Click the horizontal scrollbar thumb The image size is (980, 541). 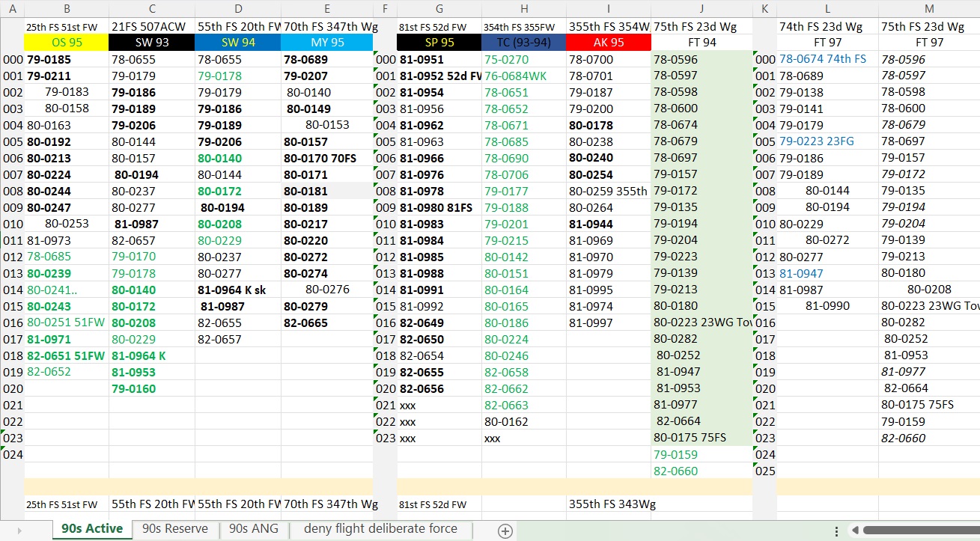[921, 531]
